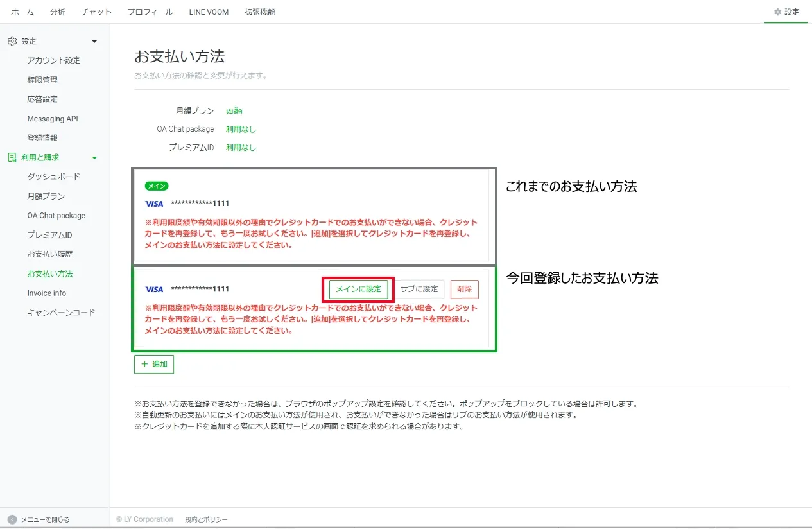The width and height of the screenshot is (812, 529).
Task: Click the green メイン badge
Action: [157, 186]
